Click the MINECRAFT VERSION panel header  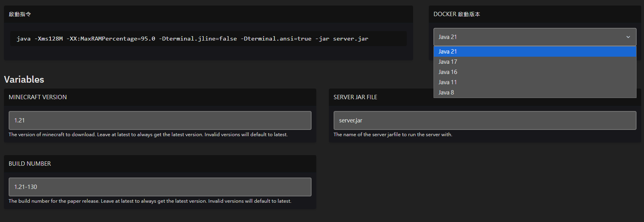click(x=38, y=97)
